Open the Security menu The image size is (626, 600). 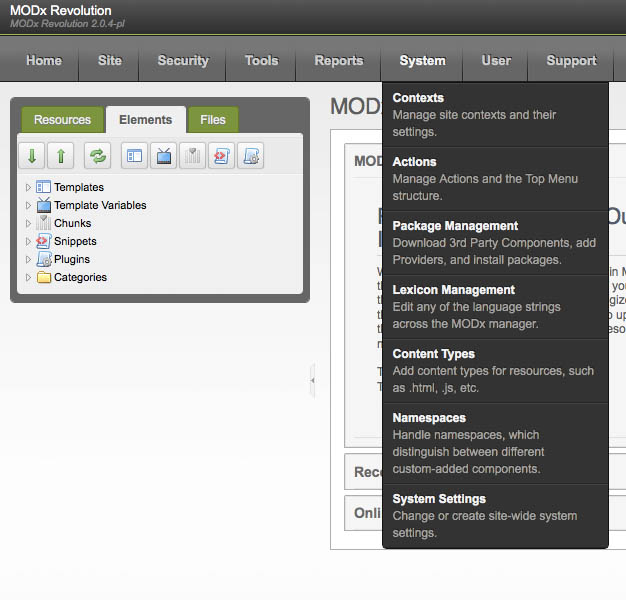coord(183,60)
